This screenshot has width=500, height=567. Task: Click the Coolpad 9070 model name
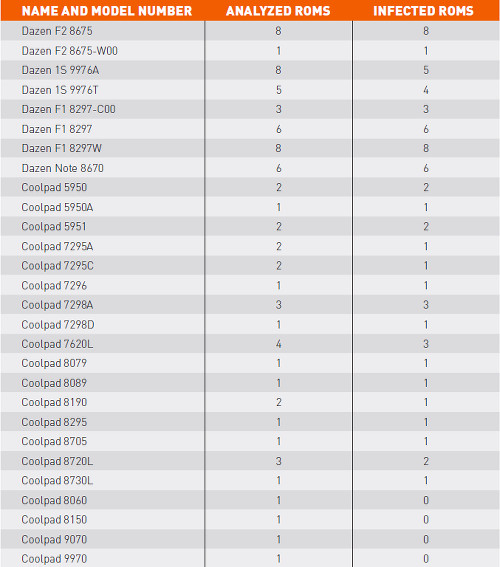pyautogui.click(x=54, y=540)
